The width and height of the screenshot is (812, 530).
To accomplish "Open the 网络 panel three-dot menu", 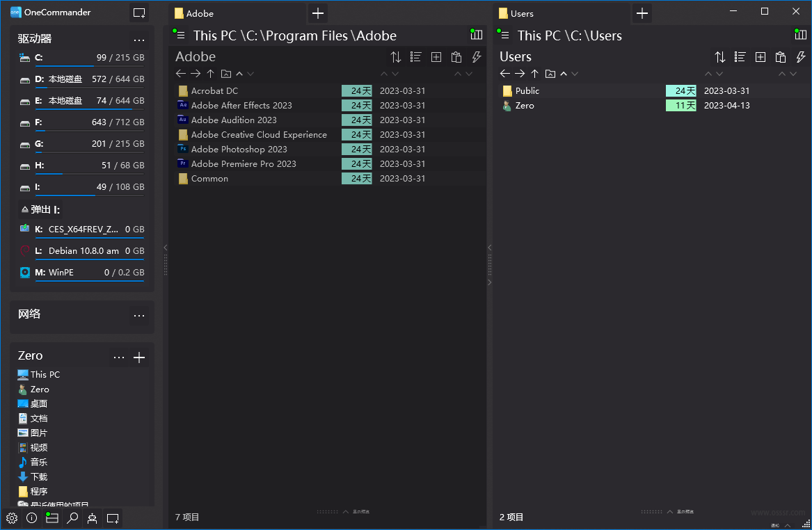I will 139,316.
